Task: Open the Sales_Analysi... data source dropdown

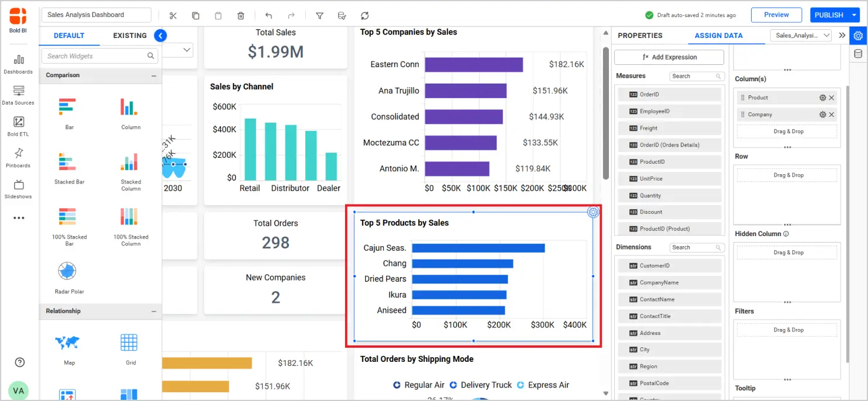Action: [801, 36]
